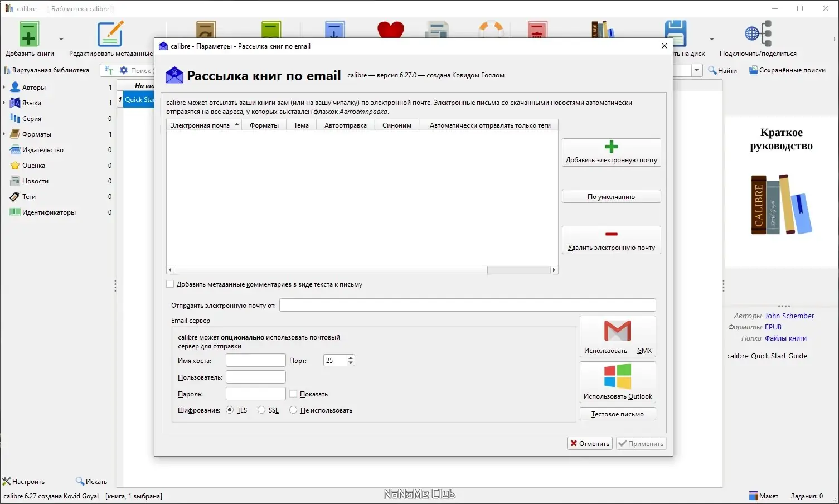Viewport: 839px width, 504px height.
Task: Click Автоматически отправлять только теги column header
Action: 488,125
